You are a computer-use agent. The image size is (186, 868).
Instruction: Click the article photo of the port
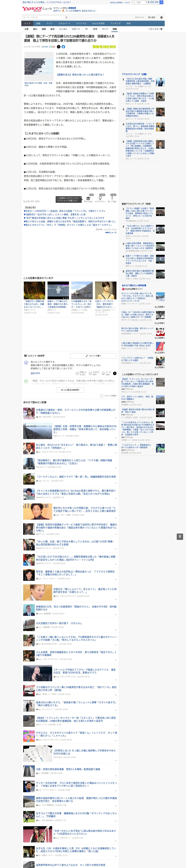tap(39, 66)
